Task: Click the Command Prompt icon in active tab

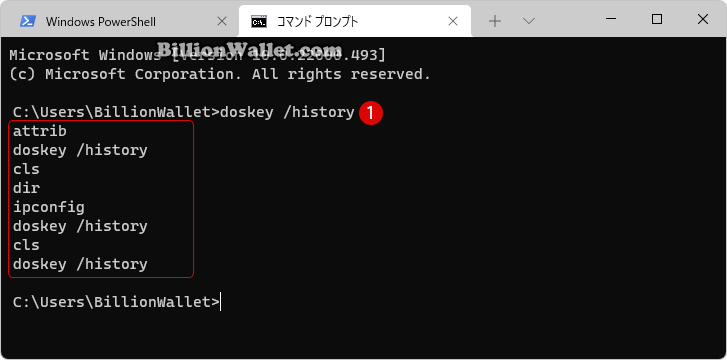Action: click(259, 21)
